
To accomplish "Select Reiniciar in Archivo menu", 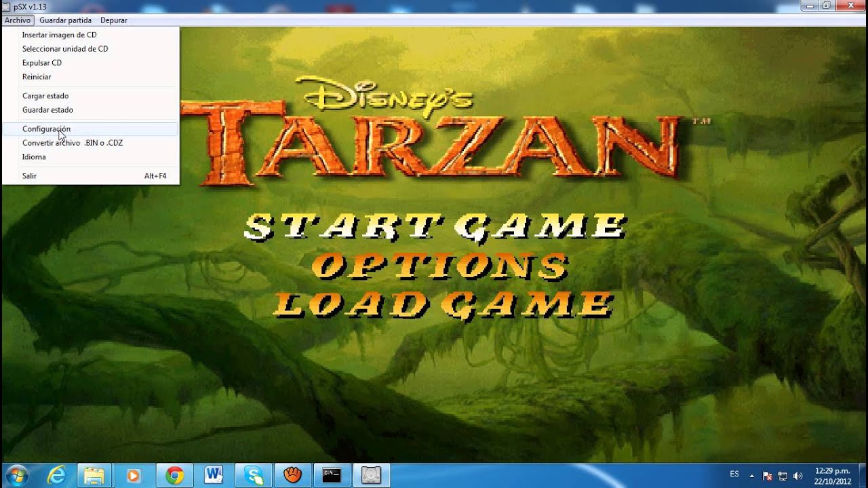I will click(x=90, y=77).
